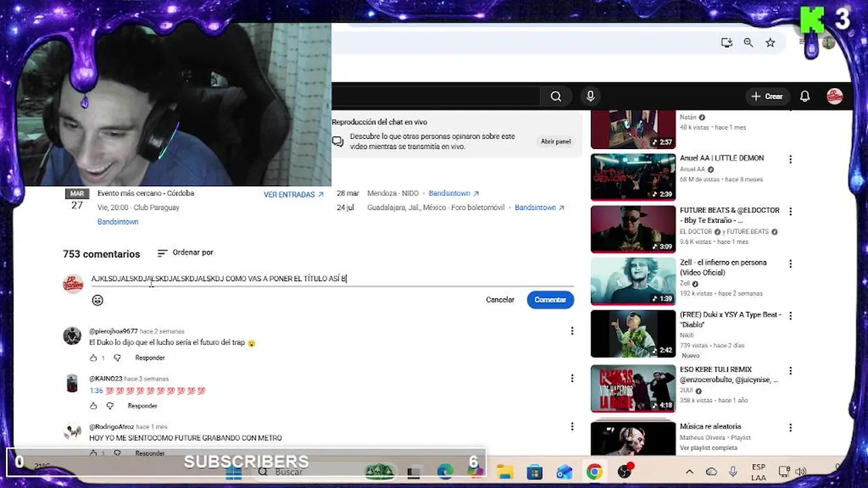Open the Duki x YSY A Type Beat thumbnail

(x=633, y=333)
